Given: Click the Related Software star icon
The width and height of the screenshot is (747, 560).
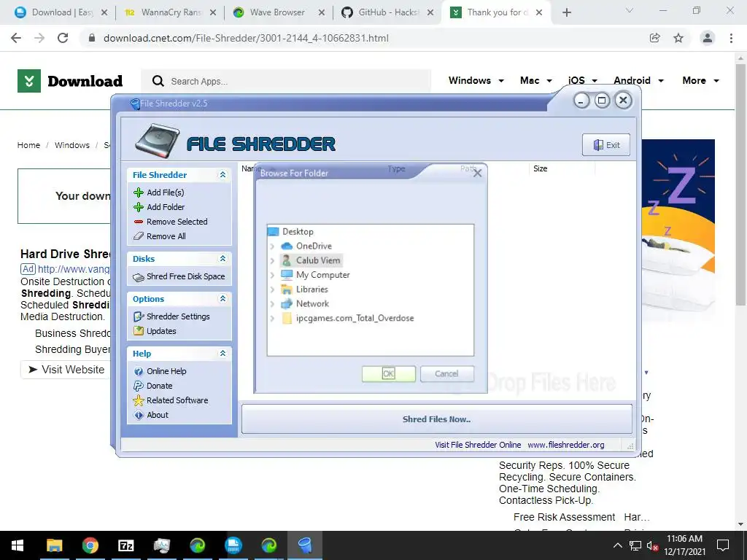Looking at the screenshot, I should click(139, 400).
